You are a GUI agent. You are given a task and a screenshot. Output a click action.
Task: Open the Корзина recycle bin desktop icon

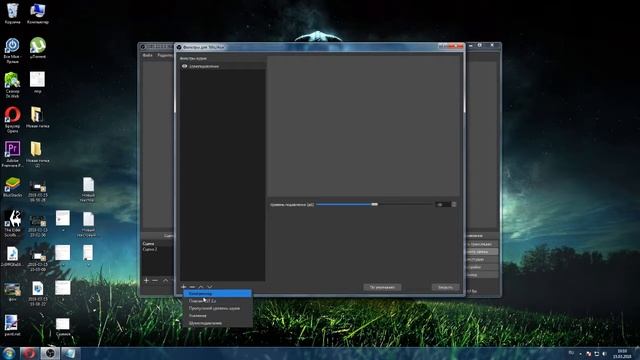pyautogui.click(x=12, y=13)
